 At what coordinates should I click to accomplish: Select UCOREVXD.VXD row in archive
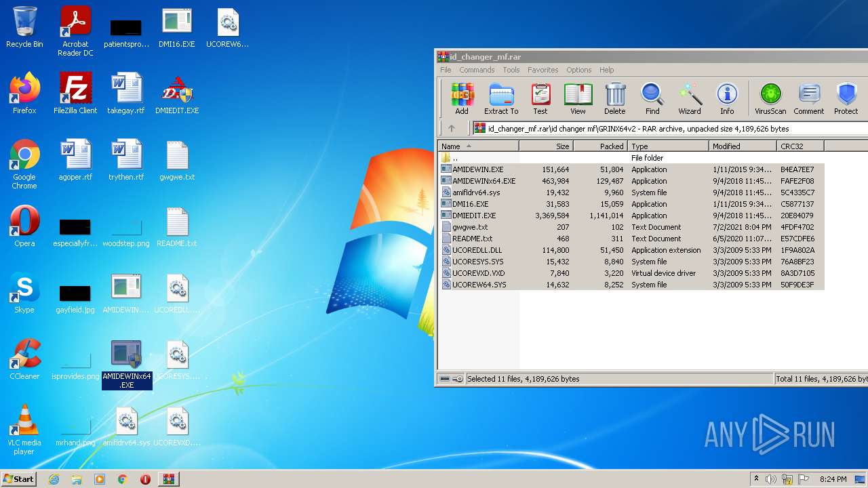[x=631, y=273]
